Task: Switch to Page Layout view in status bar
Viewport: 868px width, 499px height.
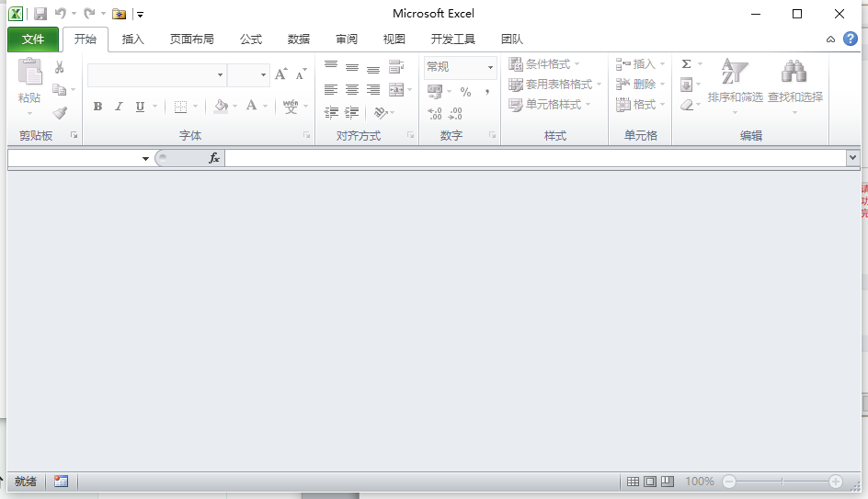Action: coord(650,482)
